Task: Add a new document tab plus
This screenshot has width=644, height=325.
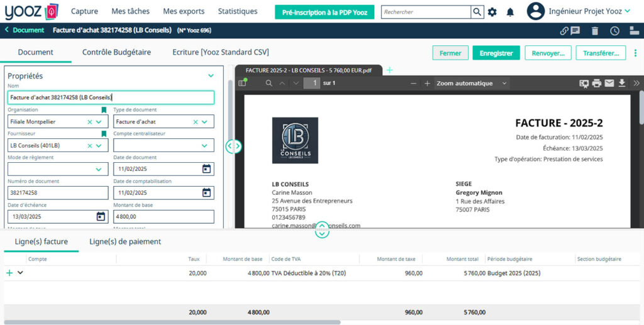Action: 389,70
